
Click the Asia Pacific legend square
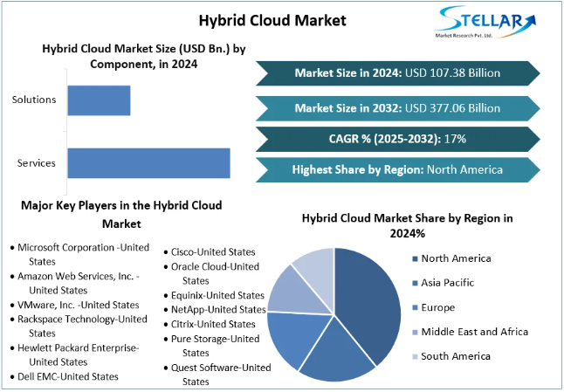coord(413,283)
